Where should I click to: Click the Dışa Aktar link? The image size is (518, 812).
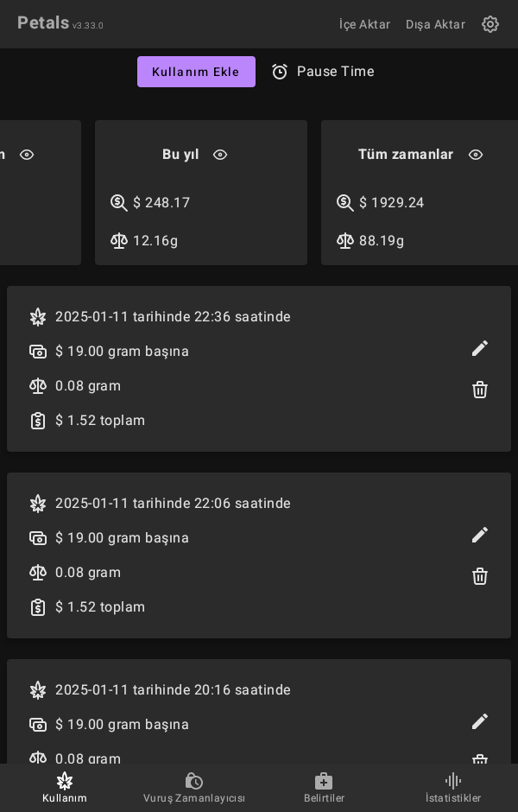coord(435,24)
